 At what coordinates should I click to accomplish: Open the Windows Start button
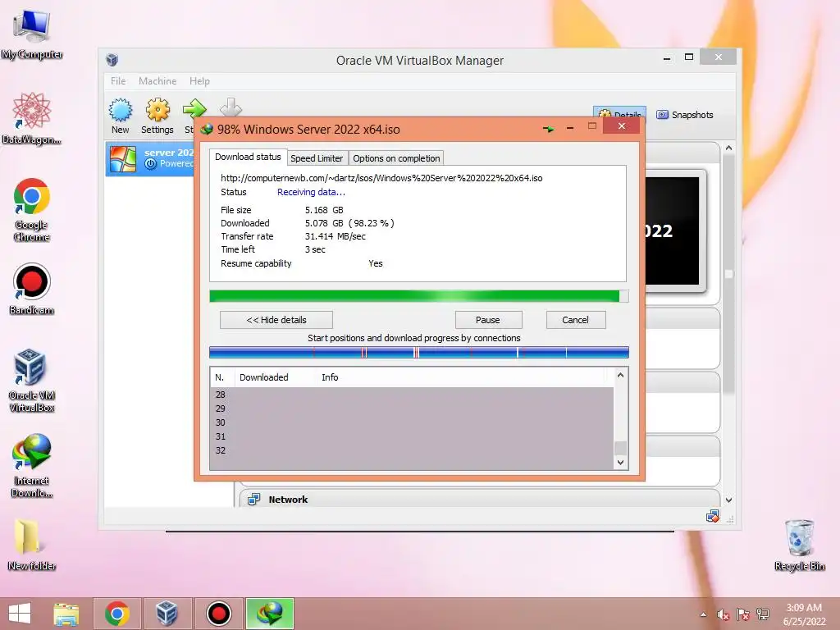click(x=20, y=614)
